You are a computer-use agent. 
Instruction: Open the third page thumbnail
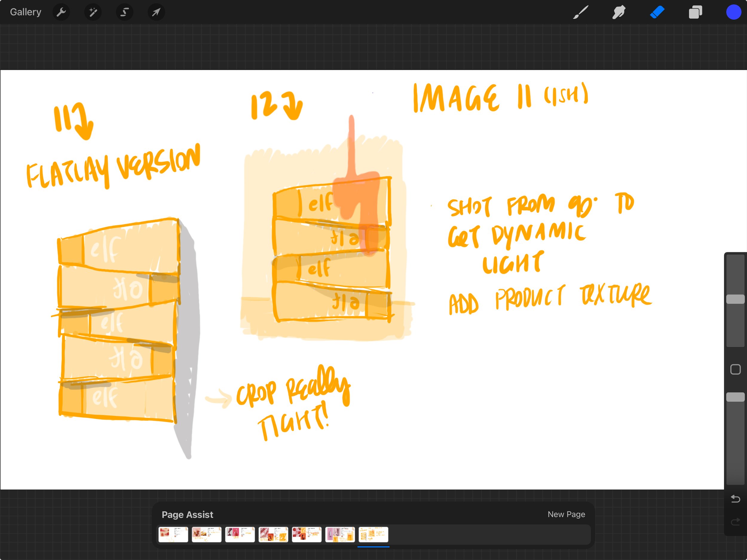(x=240, y=534)
